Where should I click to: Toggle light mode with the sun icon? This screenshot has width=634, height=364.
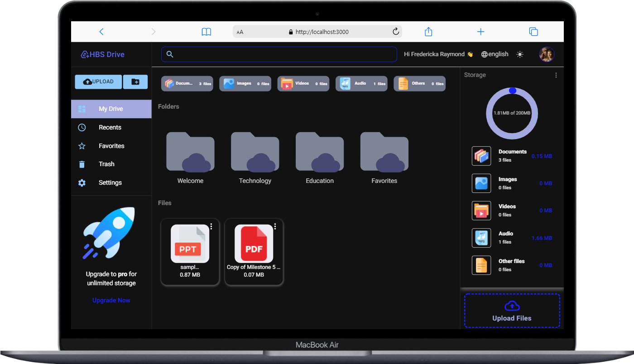pyautogui.click(x=520, y=54)
